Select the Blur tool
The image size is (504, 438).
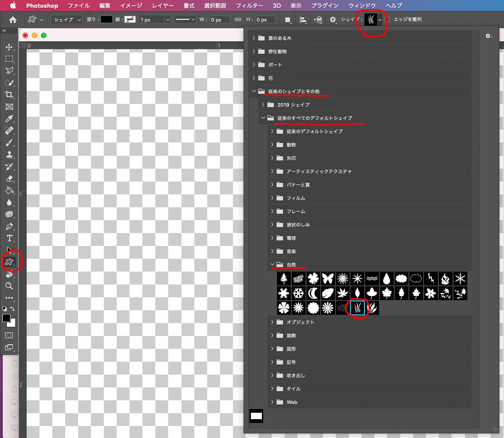point(9,202)
